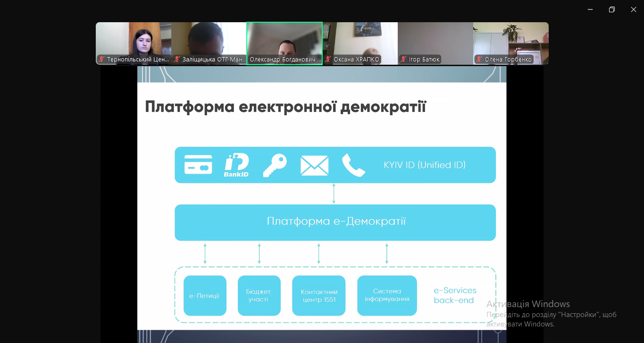Click the credit card icon on slide
This screenshot has width=644, height=343.
click(x=198, y=165)
